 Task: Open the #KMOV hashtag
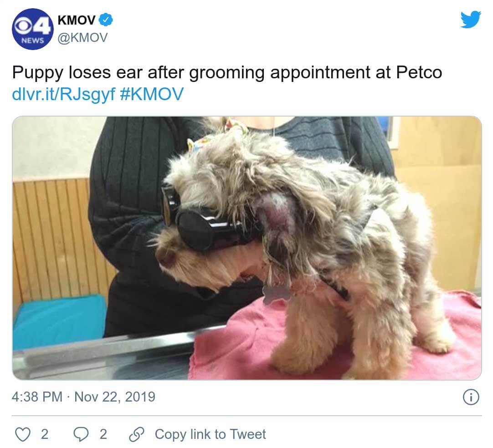[152, 94]
